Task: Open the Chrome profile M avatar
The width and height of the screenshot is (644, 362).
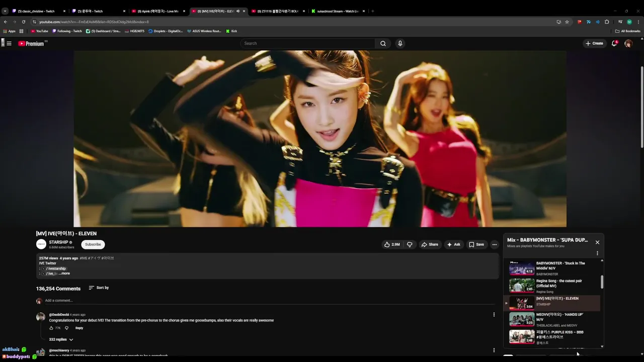Action: pos(629,22)
